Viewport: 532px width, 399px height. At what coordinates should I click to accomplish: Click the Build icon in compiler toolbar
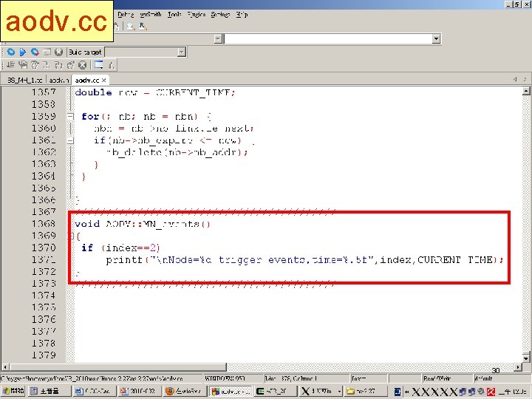(11, 52)
